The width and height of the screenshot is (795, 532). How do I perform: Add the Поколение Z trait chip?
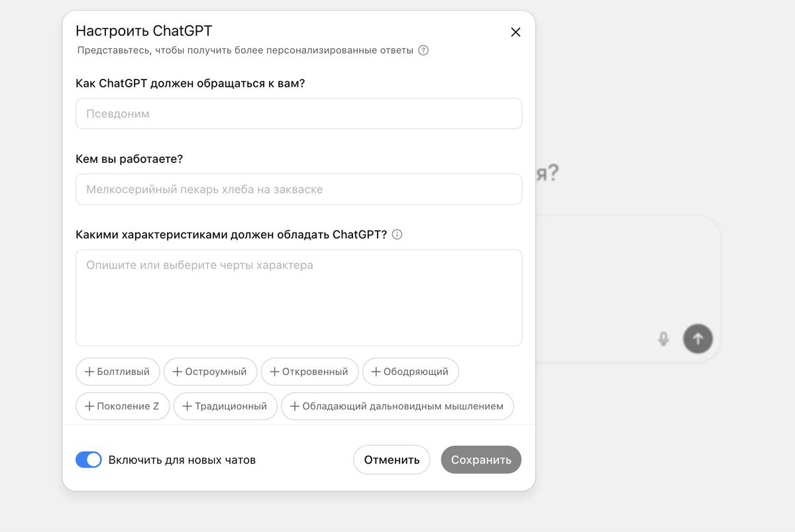point(123,406)
